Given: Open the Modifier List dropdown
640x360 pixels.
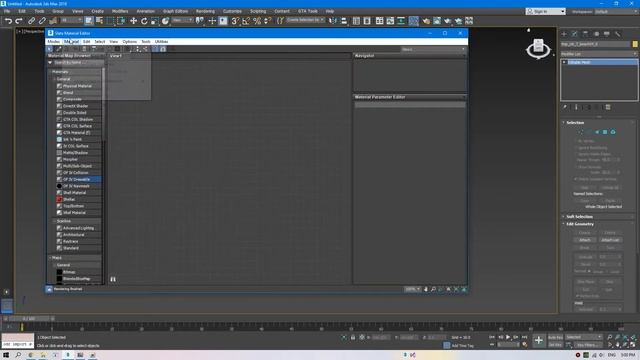Looking at the screenshot, I should coord(599,54).
